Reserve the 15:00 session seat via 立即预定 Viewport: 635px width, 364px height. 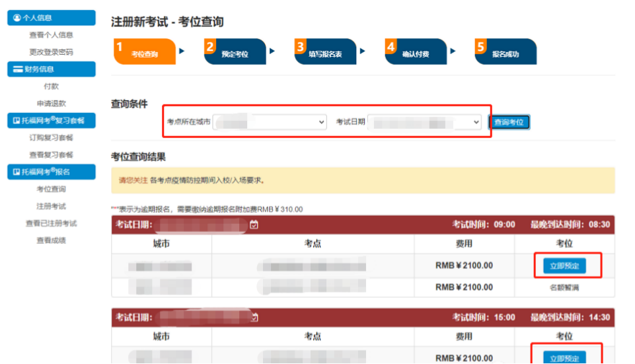pyautogui.click(x=559, y=357)
